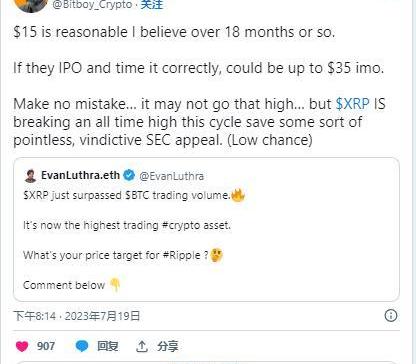Click the 分享 share label
The image size is (416, 364).
pos(168,346)
